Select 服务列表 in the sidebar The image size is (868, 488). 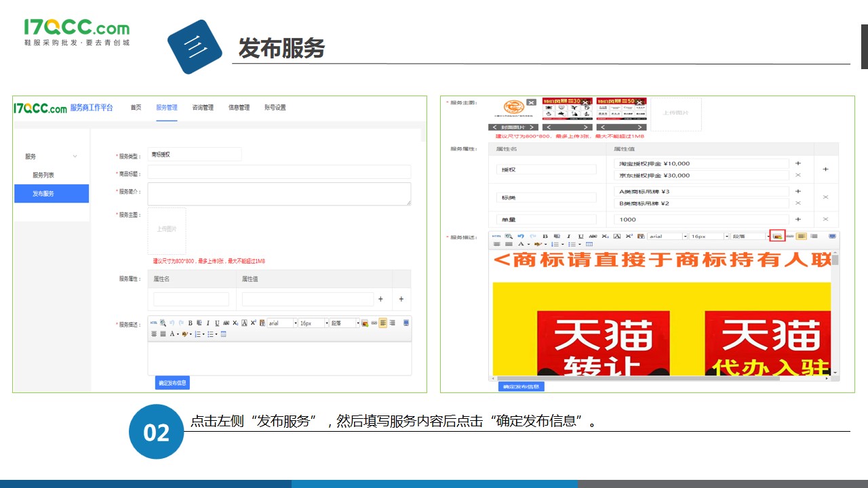pos(43,175)
